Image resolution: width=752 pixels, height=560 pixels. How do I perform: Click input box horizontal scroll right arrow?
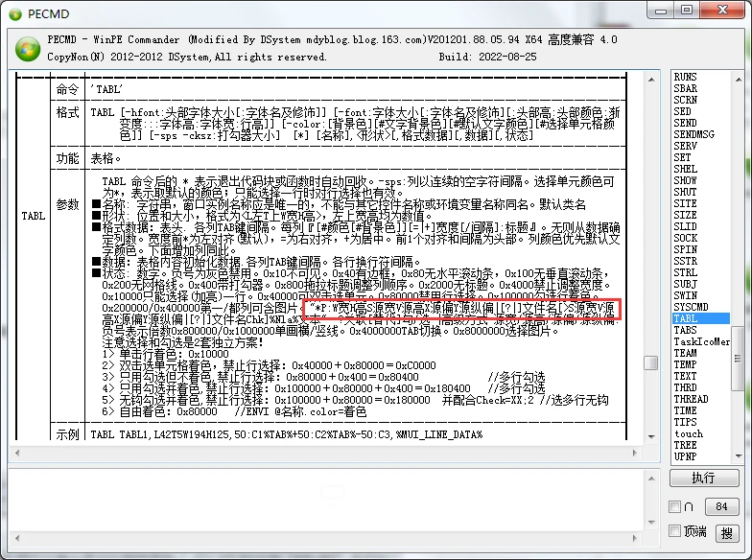(x=635, y=538)
